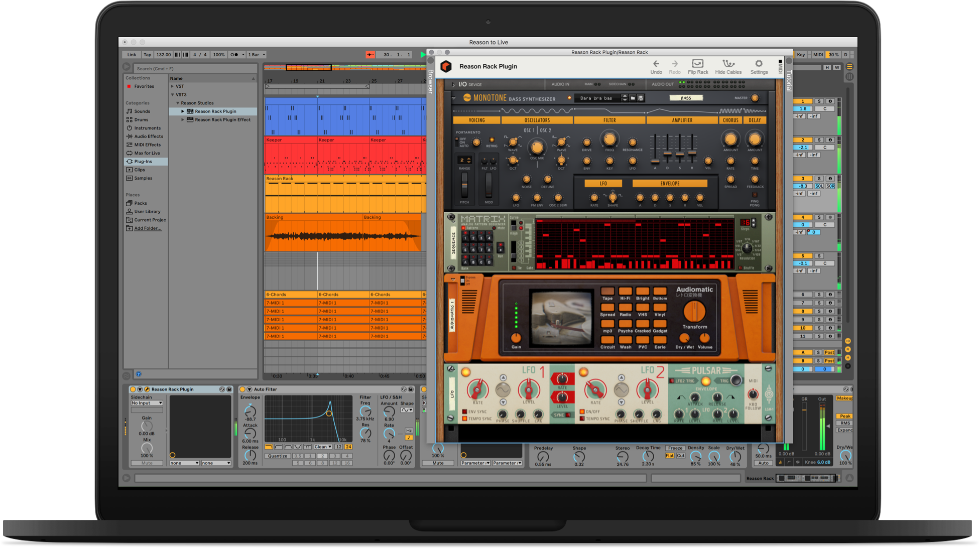Screen dimensions: 980x549
Task: Collapse the Reason Studios folder
Action: point(178,102)
